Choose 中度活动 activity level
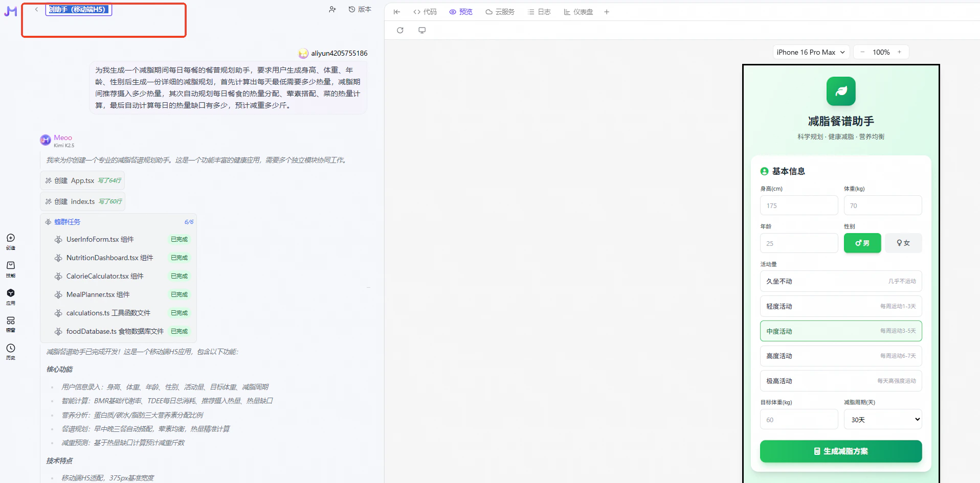 coord(841,331)
